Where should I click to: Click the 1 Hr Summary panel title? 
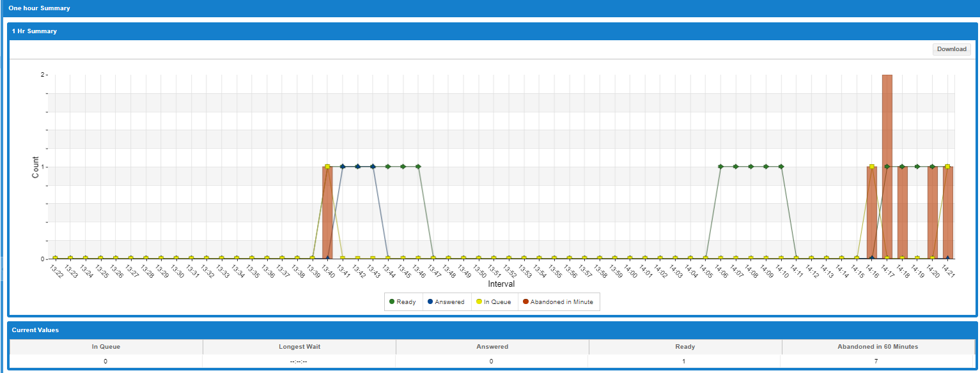click(35, 31)
